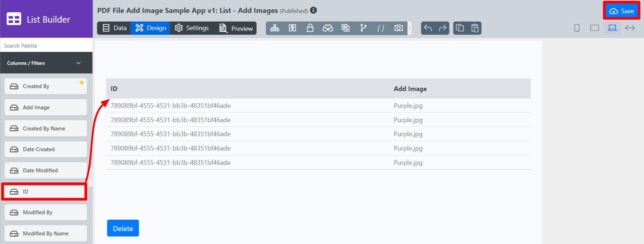Select the laptop desktop view
Image resolution: width=644 pixels, height=244 pixels.
coord(612,28)
